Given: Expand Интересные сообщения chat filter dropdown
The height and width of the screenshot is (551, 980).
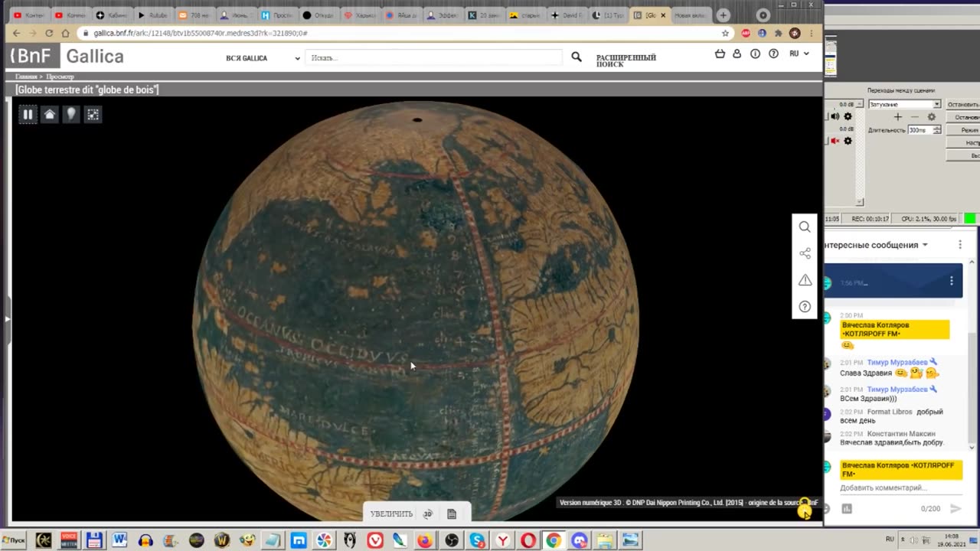Looking at the screenshot, I should 877,245.
